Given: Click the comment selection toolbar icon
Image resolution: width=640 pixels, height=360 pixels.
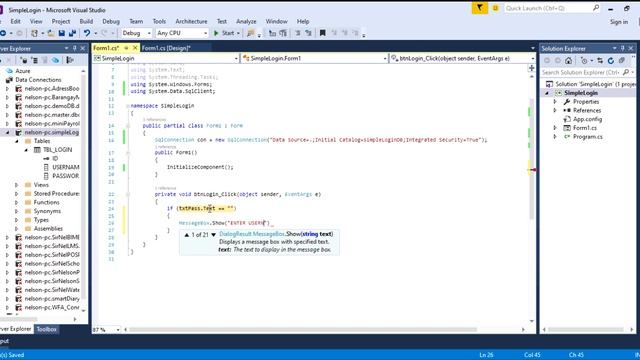Looking at the screenshot, I should click(298, 33).
